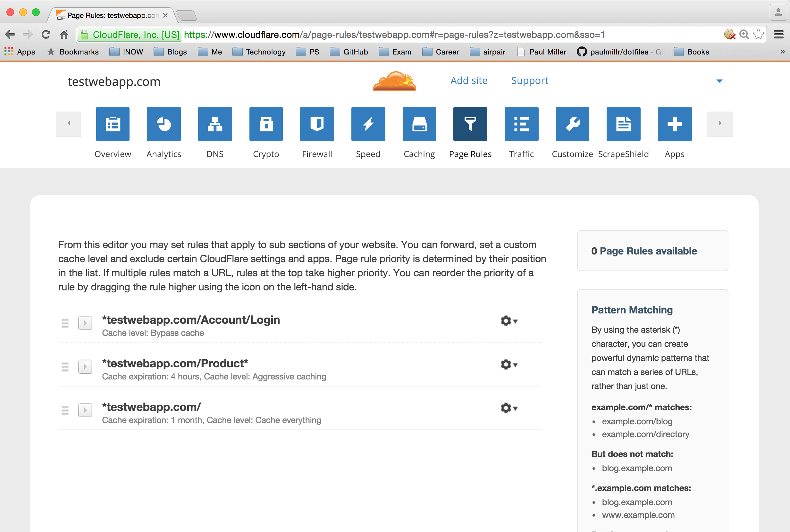Expand the Product* rule details

pyautogui.click(x=85, y=366)
